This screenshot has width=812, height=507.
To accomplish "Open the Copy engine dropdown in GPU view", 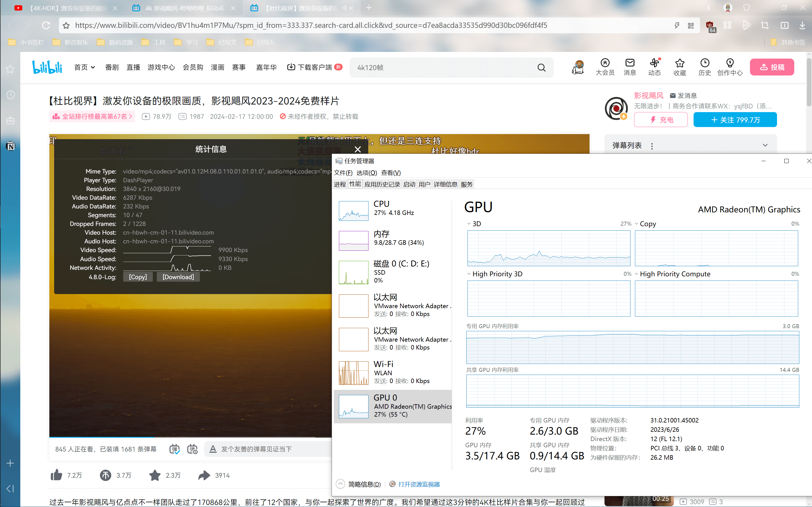I will click(637, 224).
